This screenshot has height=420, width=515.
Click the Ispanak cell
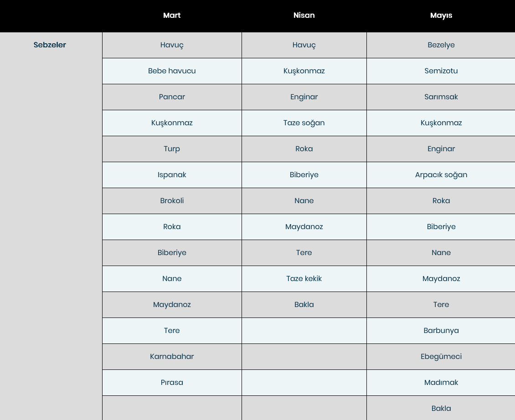click(172, 175)
